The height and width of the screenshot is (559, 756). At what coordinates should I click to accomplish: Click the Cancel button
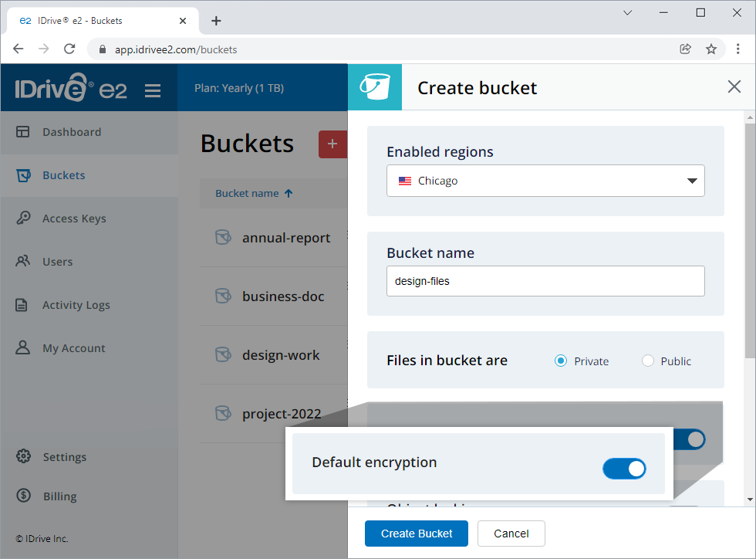click(x=511, y=534)
